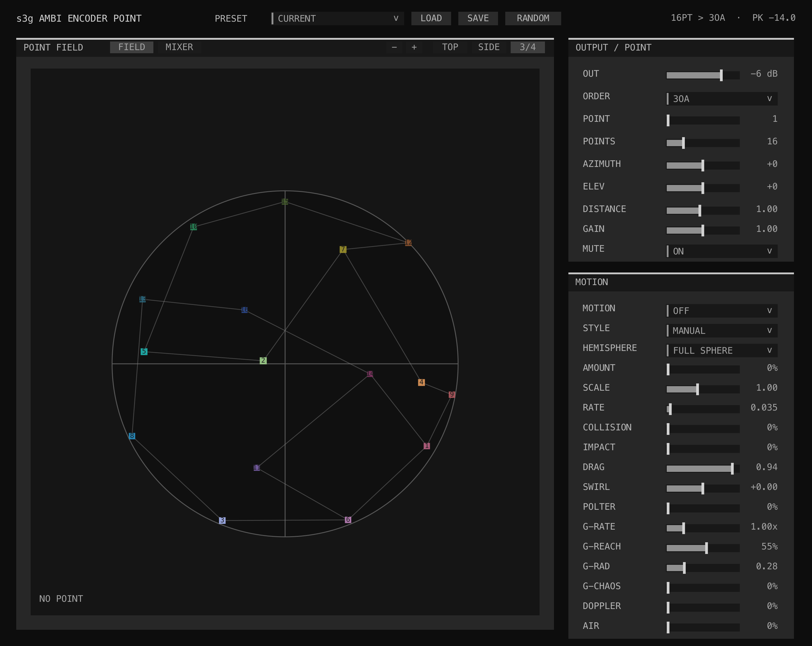Image resolution: width=812 pixels, height=646 pixels.
Task: Select point marker 13
Action: click(142, 299)
